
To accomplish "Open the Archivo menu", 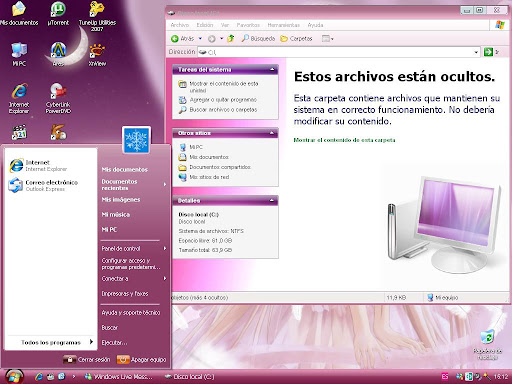I will [x=180, y=25].
